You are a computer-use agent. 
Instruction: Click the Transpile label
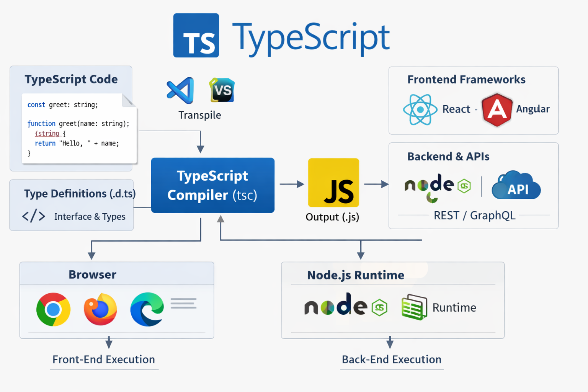[200, 115]
